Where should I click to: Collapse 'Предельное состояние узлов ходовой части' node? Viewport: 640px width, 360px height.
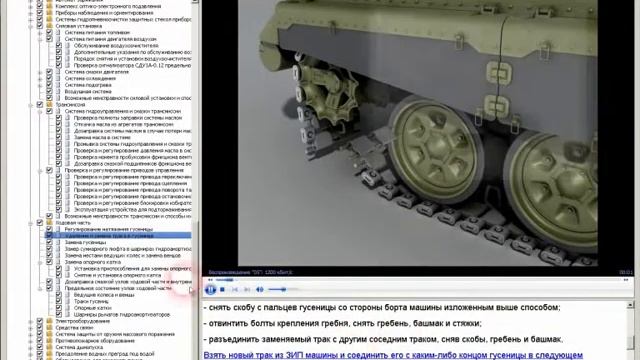point(40,288)
